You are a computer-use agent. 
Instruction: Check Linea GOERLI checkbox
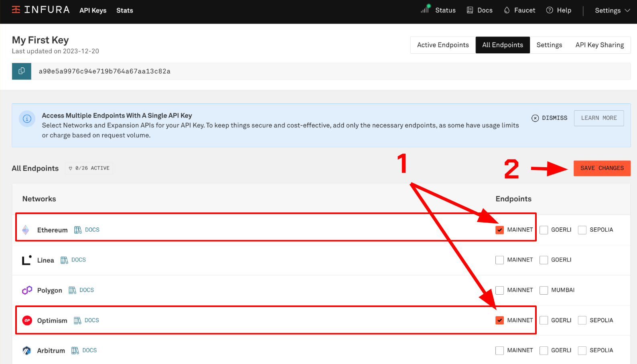click(x=544, y=260)
